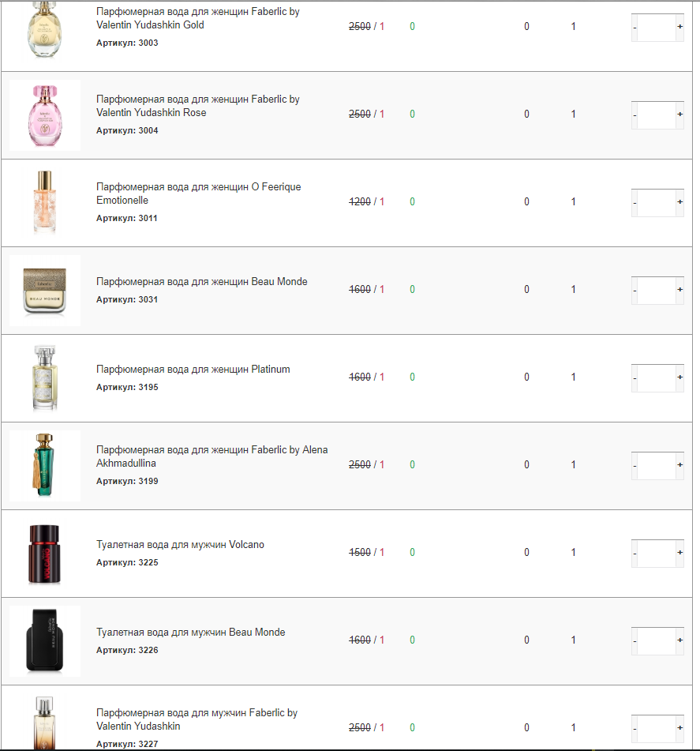The width and height of the screenshot is (700, 751).
Task: Open the Beau Monde gold bottle image
Action: click(45, 291)
